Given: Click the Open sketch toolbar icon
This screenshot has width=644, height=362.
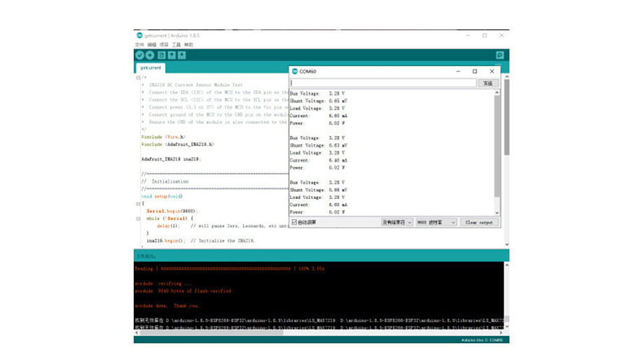Looking at the screenshot, I should 171,55.
